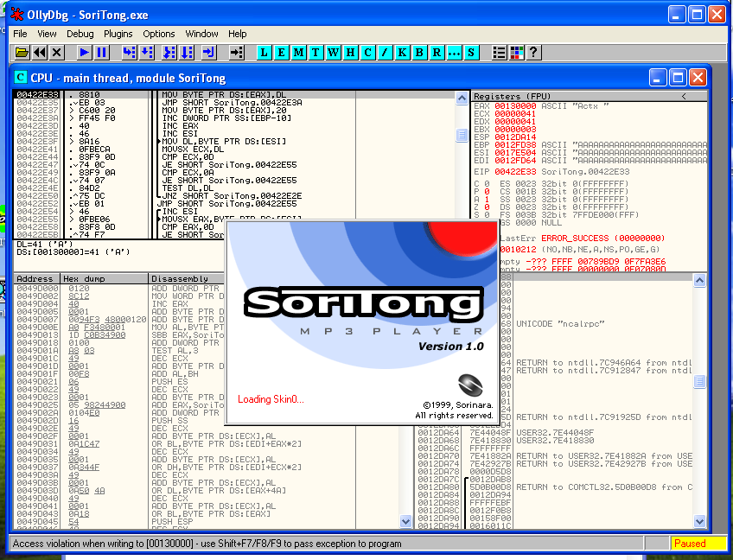Image resolution: width=733 pixels, height=560 pixels.
Task: Open the Plugins menu
Action: [x=118, y=34]
